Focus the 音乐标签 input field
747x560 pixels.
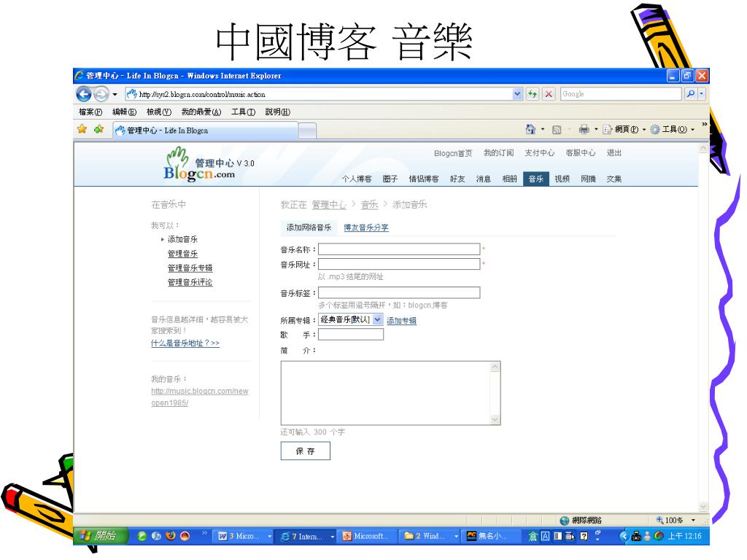[399, 292]
